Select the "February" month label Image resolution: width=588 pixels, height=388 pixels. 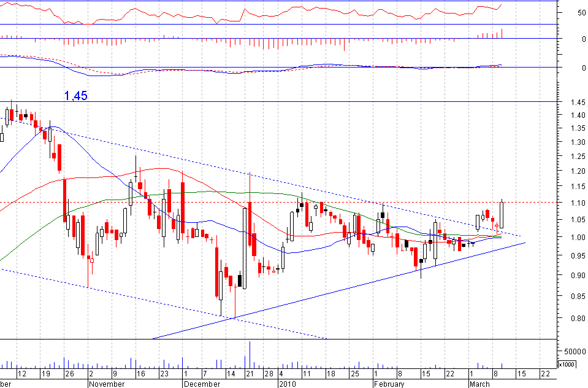pos(389,384)
